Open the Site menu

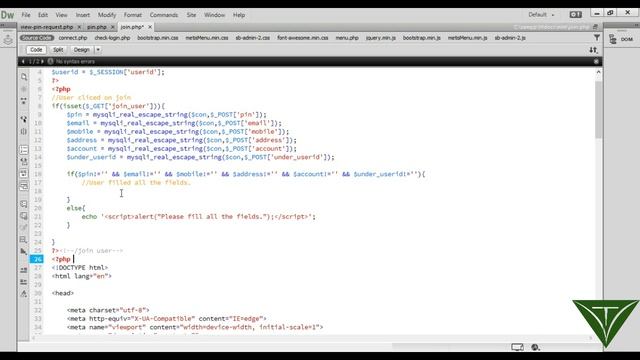[x=191, y=15]
